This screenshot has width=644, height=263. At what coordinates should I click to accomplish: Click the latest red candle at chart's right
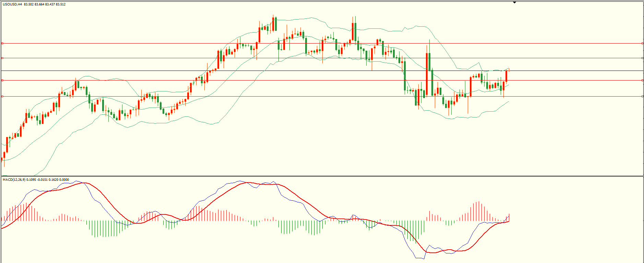(x=506, y=76)
